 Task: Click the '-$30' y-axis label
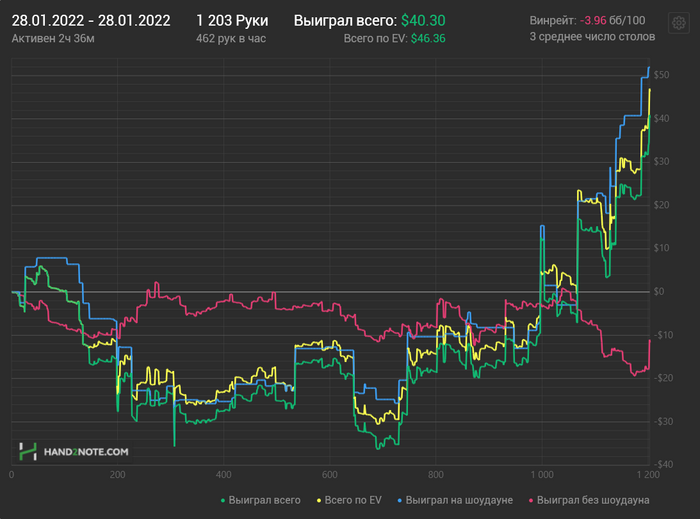click(x=662, y=421)
